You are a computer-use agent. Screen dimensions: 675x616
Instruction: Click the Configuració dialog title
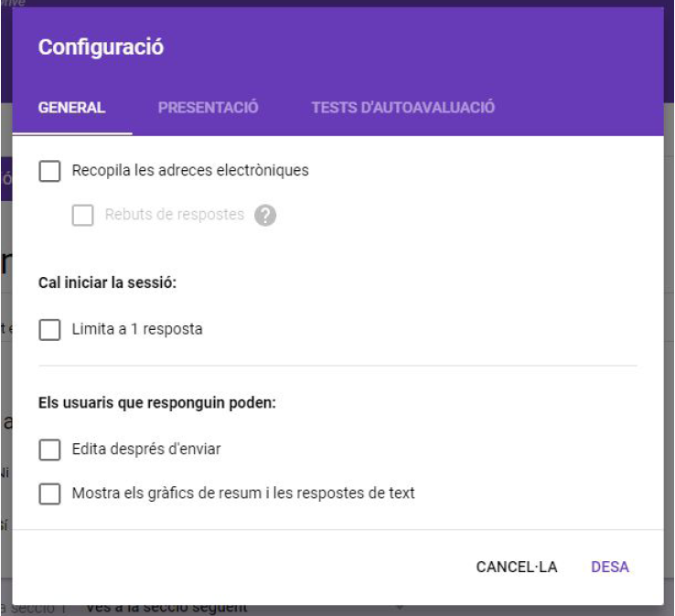coord(101,48)
